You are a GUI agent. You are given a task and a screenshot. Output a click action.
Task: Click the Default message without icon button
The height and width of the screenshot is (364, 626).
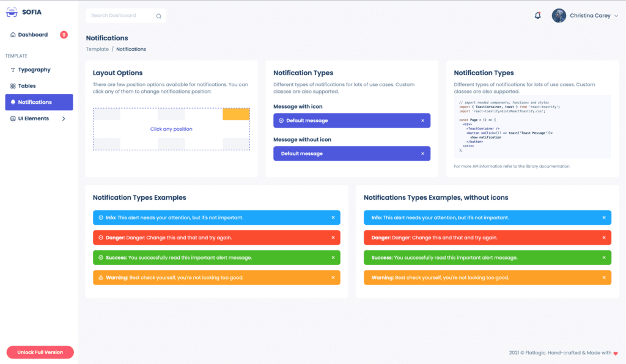pyautogui.click(x=352, y=153)
